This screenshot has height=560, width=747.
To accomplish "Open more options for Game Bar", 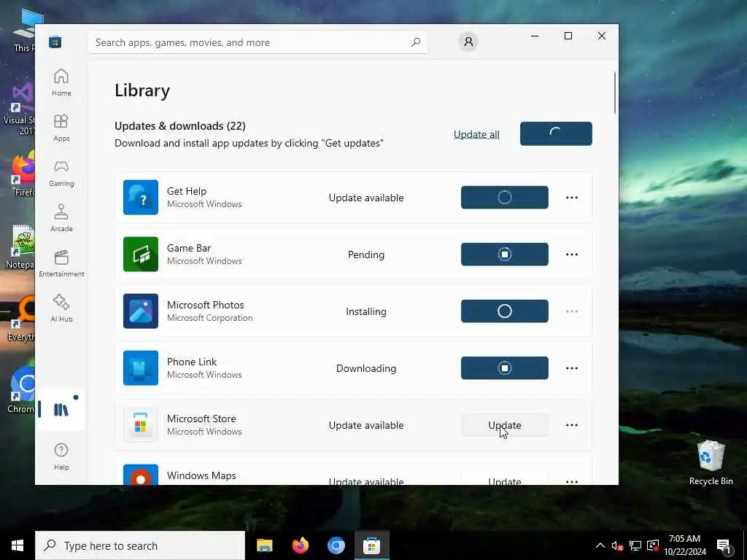I will [x=572, y=254].
